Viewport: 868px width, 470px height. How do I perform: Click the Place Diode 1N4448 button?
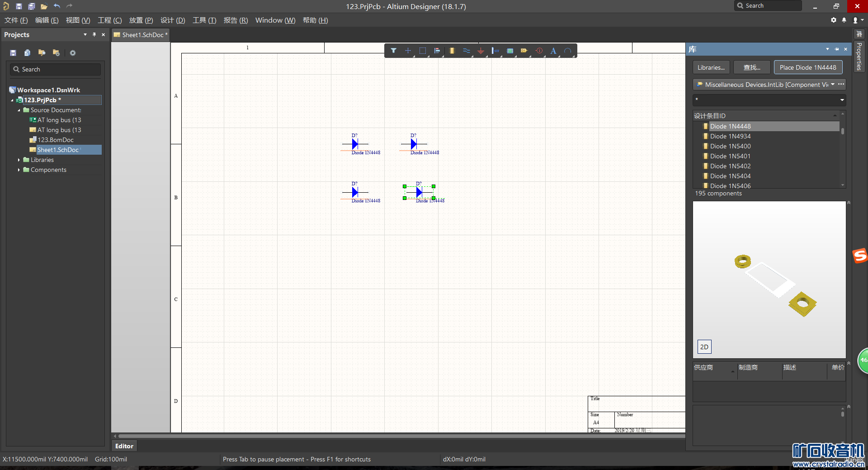807,67
